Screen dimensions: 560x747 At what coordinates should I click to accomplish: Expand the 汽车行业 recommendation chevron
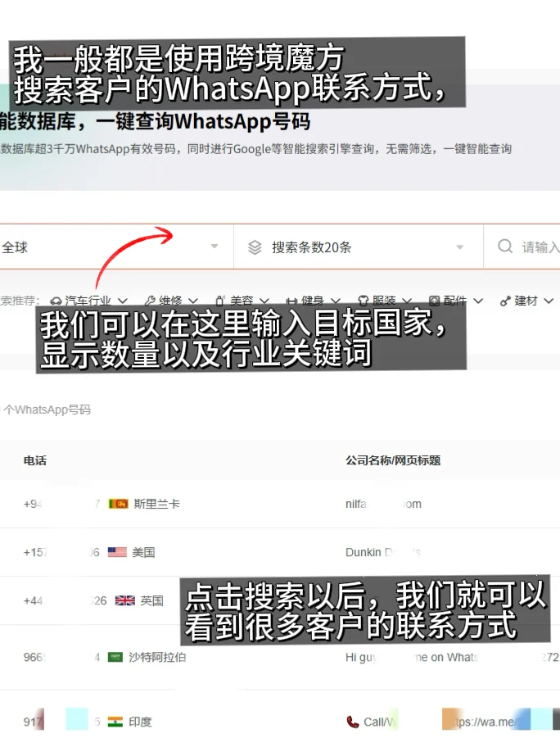click(122, 301)
